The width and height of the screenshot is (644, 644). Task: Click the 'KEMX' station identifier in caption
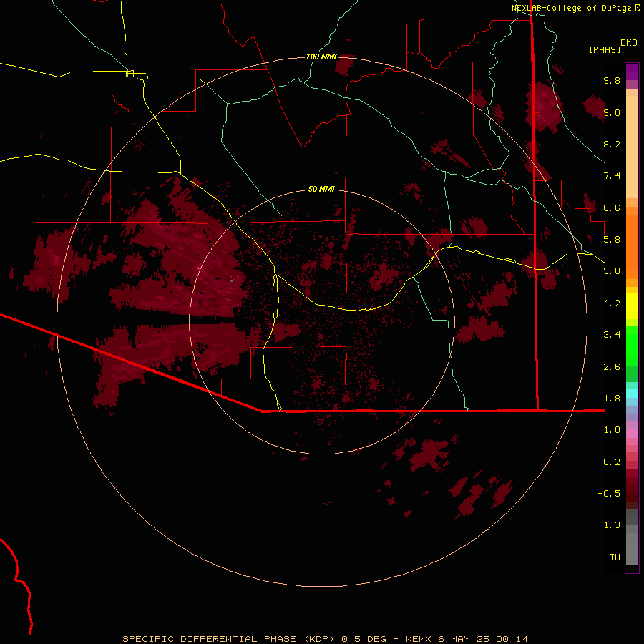[x=419, y=639]
